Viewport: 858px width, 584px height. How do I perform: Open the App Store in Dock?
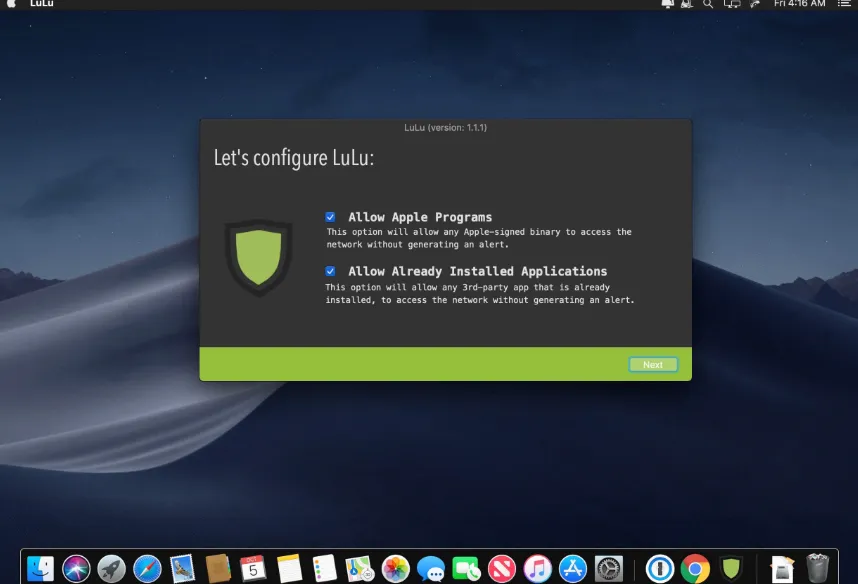tap(573, 568)
